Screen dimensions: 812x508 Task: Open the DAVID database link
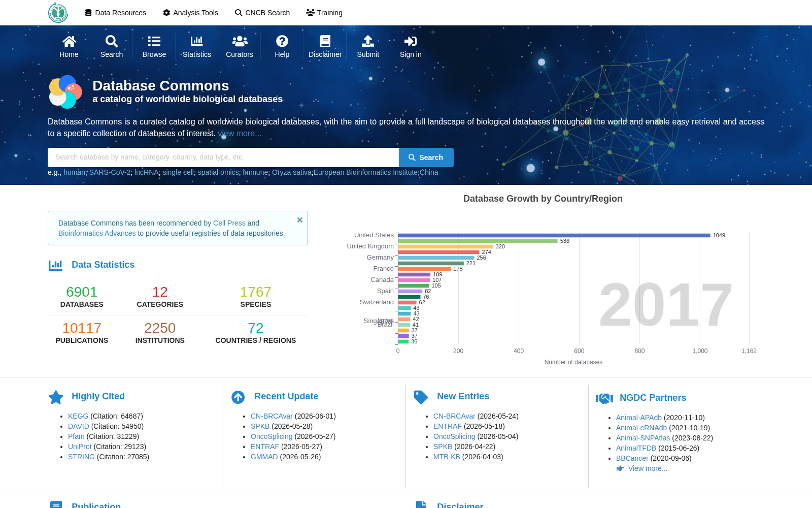pyautogui.click(x=79, y=426)
